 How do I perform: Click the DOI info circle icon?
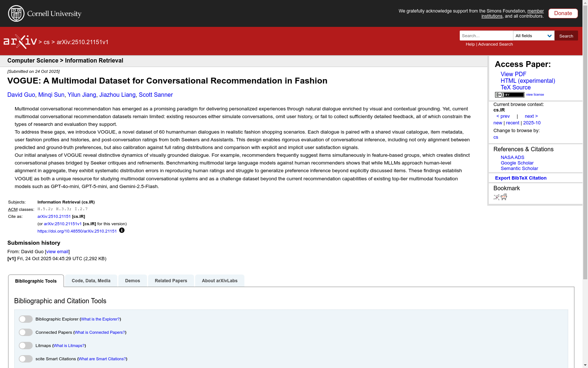coord(122,230)
